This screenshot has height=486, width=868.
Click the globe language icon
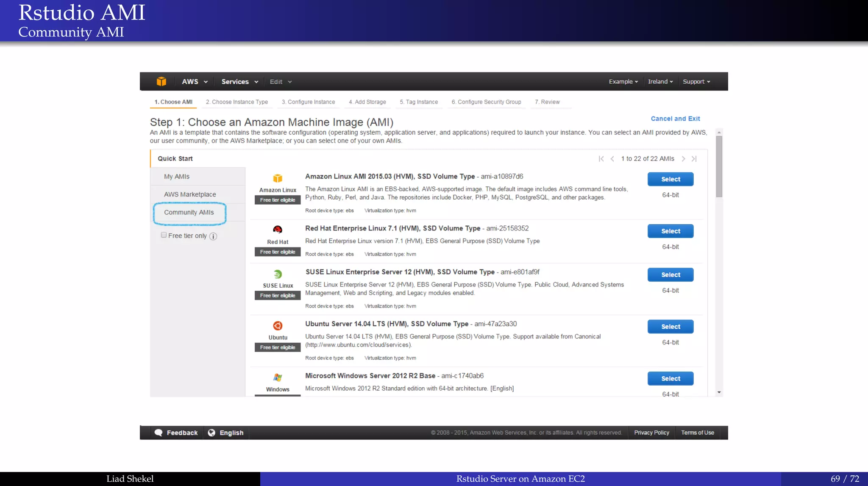tap(211, 433)
